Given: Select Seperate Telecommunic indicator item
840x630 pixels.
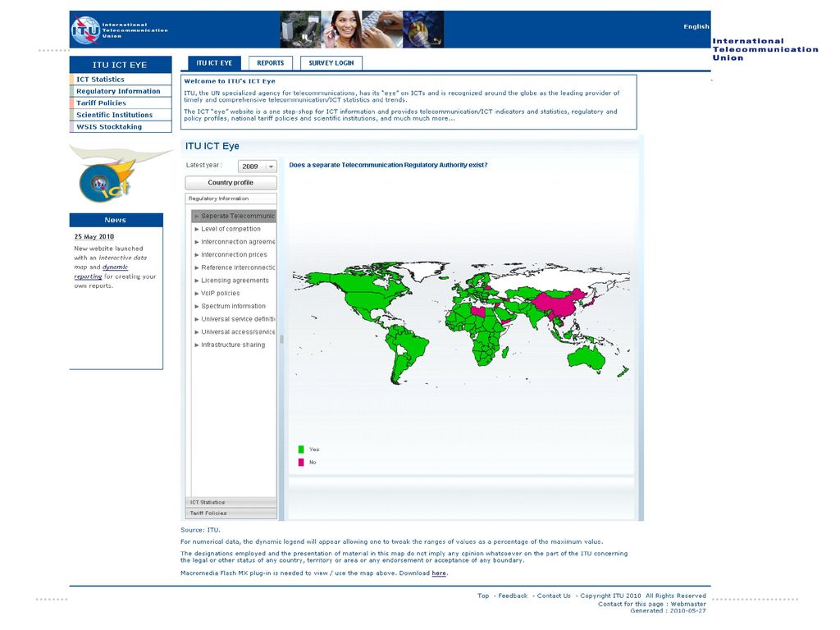Looking at the screenshot, I should 234,216.
